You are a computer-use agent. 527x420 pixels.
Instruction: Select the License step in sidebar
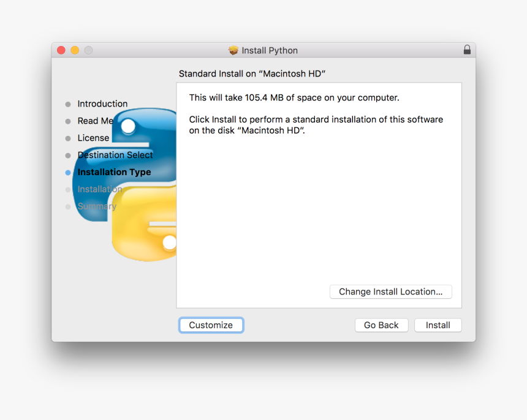[93, 138]
